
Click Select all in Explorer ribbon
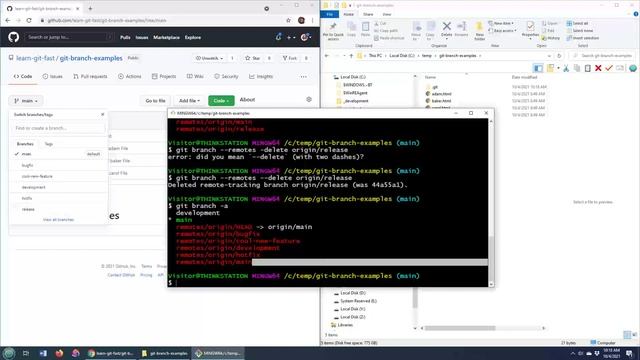point(578,23)
